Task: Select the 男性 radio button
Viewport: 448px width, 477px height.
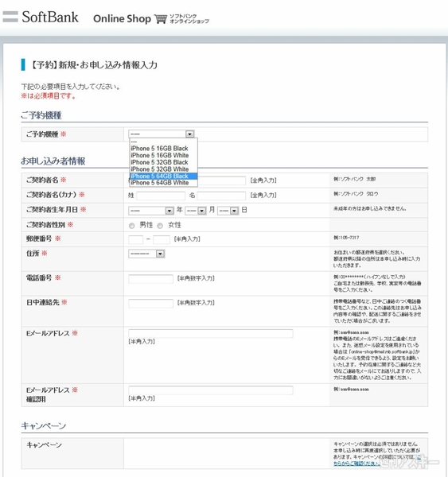Action: pyautogui.click(x=131, y=226)
